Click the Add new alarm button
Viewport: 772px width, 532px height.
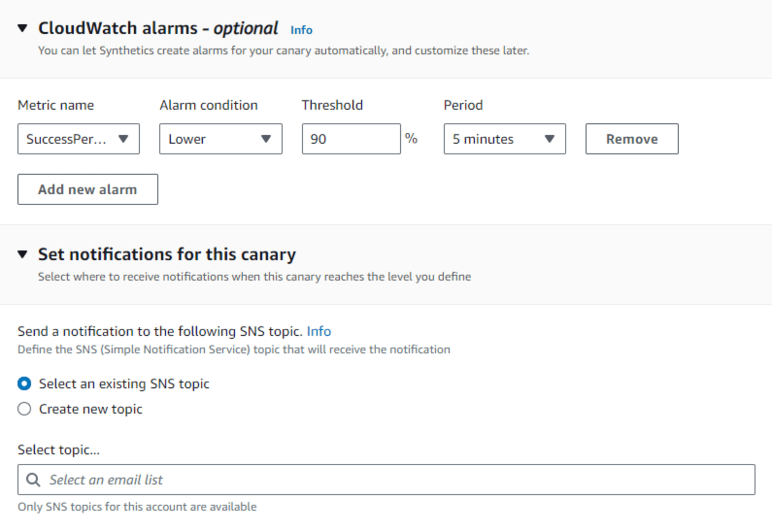tap(87, 189)
